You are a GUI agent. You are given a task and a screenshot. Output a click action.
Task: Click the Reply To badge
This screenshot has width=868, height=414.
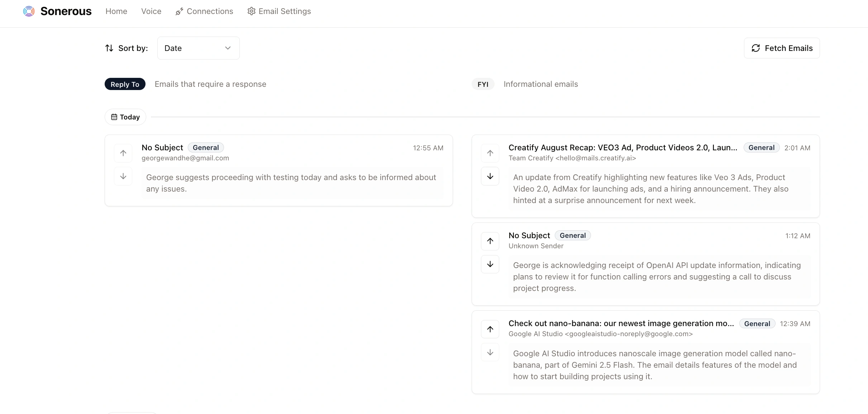pos(125,84)
